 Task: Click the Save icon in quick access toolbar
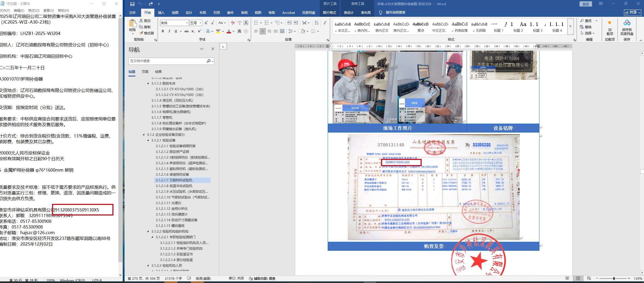click(132, 4)
